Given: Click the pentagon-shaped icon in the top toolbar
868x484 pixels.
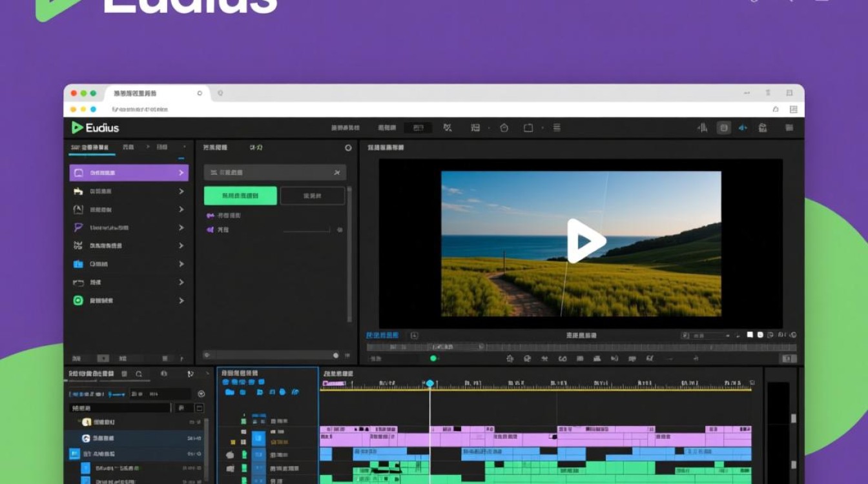Looking at the screenshot, I should coord(504,128).
